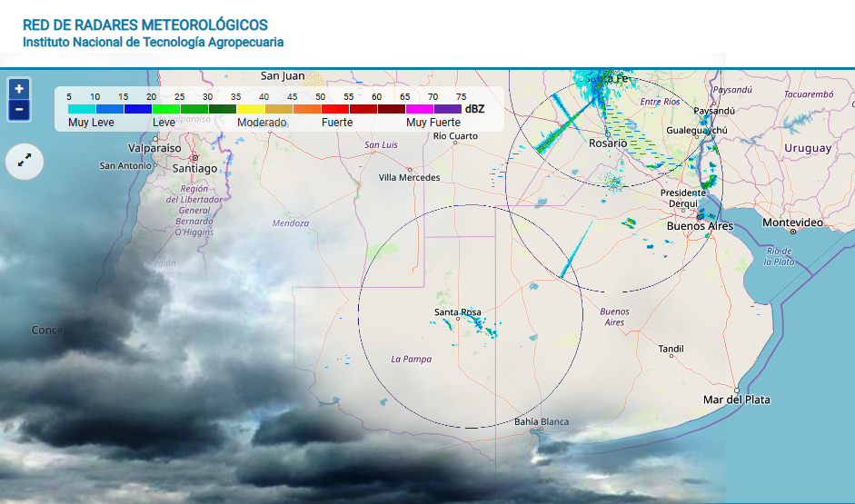Toggle fullscreen with the expand arrows button
Screen dimensions: 855x504
25,161
